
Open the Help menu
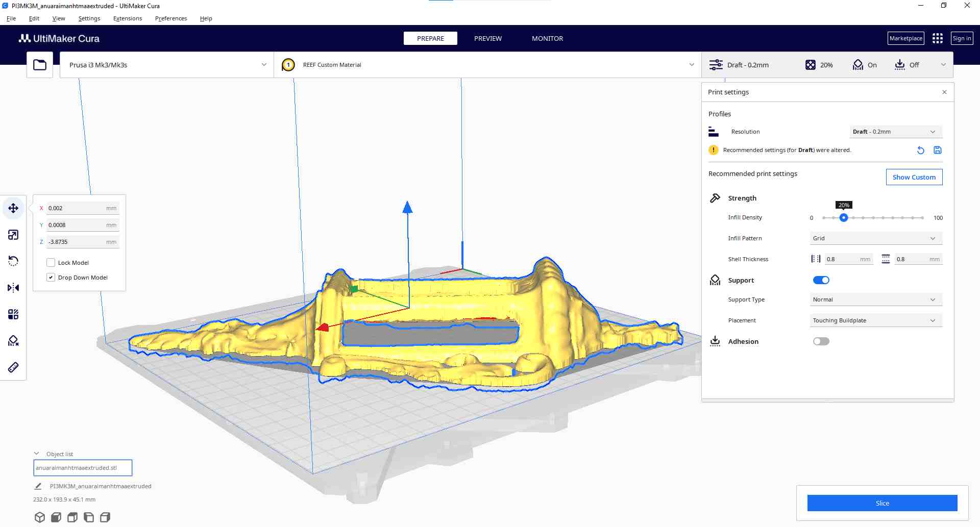tap(206, 18)
